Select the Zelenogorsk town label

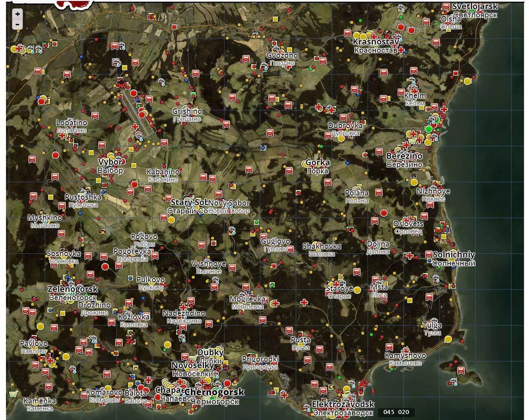click(x=73, y=289)
